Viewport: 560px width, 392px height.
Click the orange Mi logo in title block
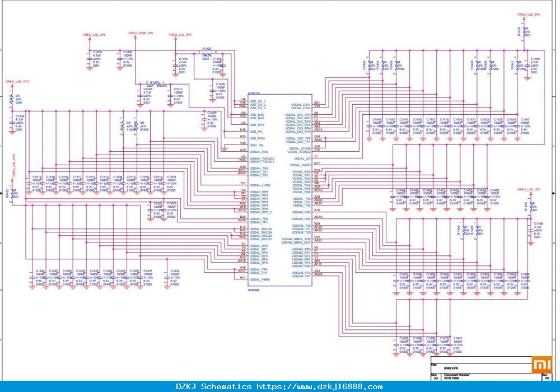542,364
